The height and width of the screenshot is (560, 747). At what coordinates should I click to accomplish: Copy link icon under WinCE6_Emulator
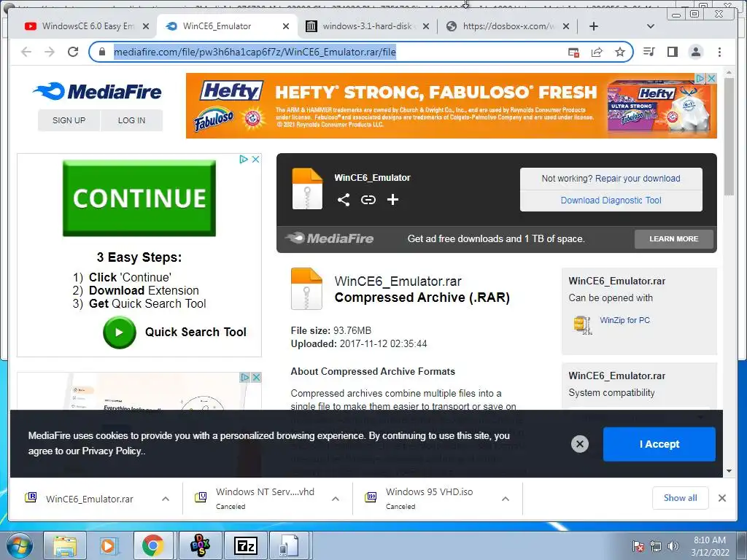click(368, 200)
